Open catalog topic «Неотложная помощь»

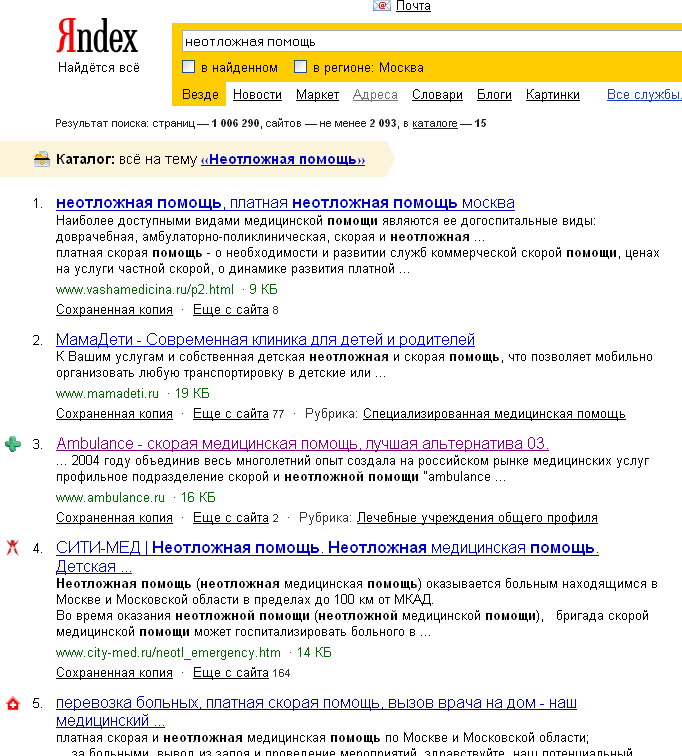[283, 159]
